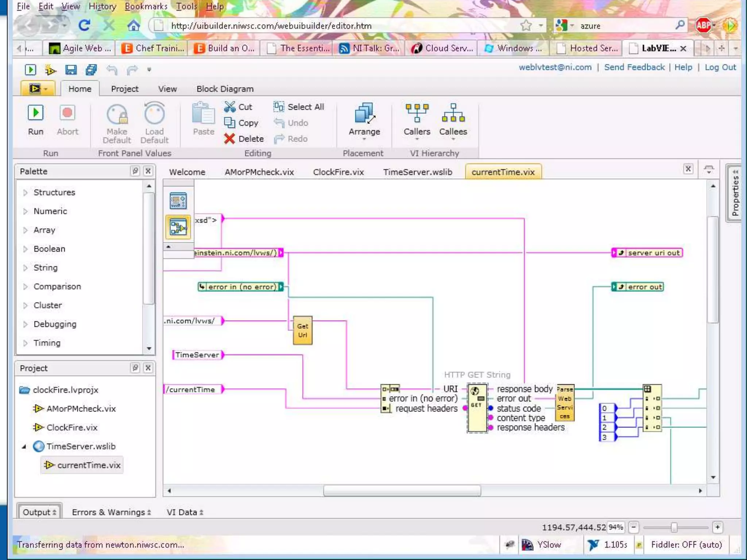Click the Log Out link
The width and height of the screenshot is (747, 560).
[720, 67]
